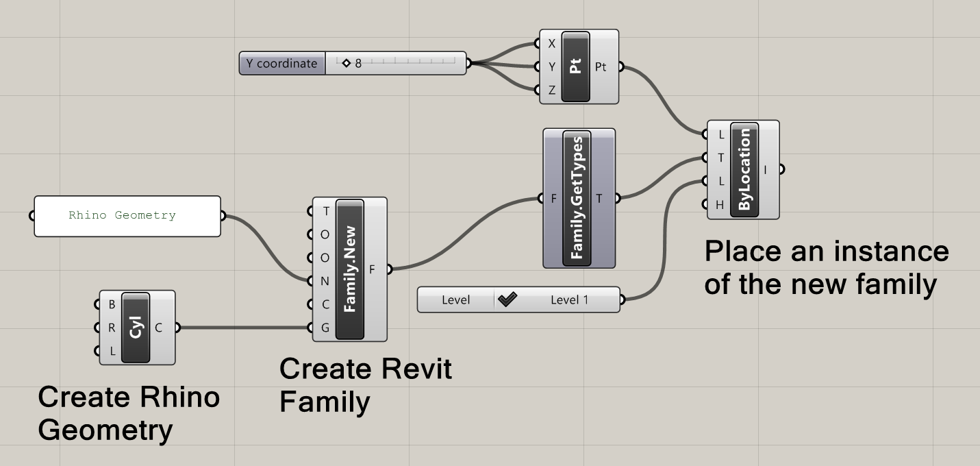Select the ByLocation component
Screen dimensions: 980x466
click(744, 169)
